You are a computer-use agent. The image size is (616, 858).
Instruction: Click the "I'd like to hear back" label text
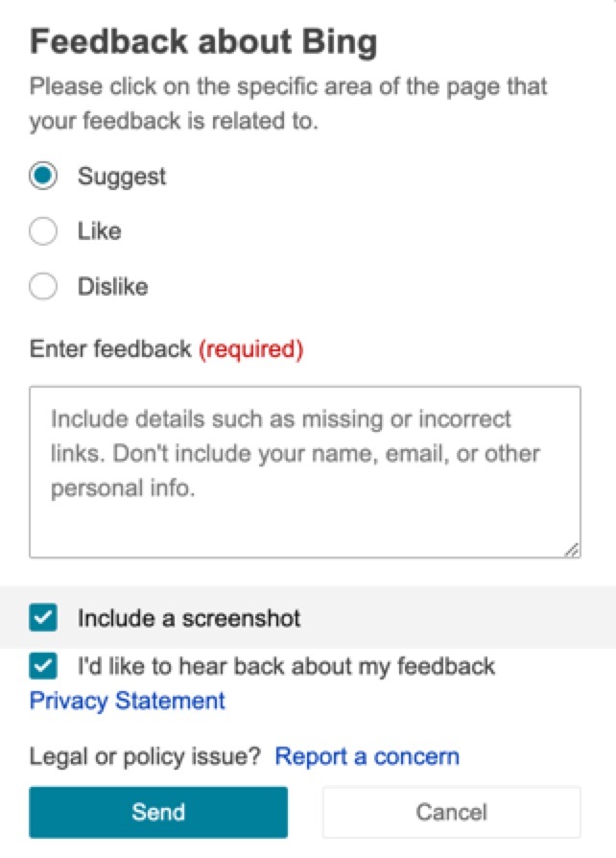(286, 666)
